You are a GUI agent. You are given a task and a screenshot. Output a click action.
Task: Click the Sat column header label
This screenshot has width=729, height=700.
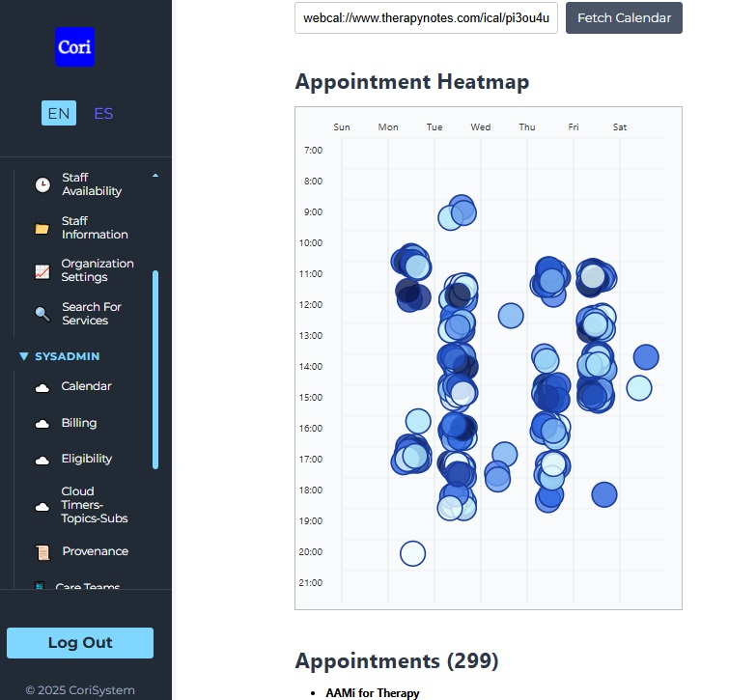pyautogui.click(x=620, y=126)
